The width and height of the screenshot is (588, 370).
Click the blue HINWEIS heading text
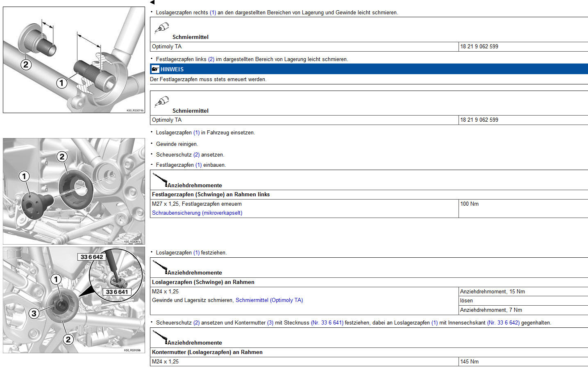pos(172,69)
